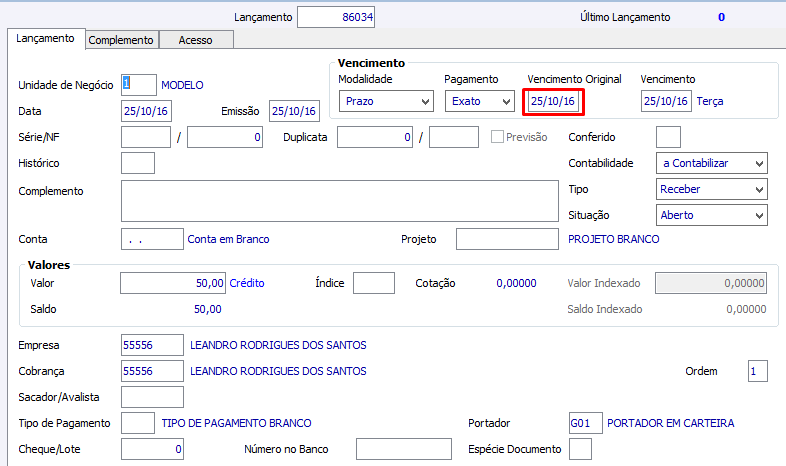Click the Cheque/Lote field

tap(152, 449)
